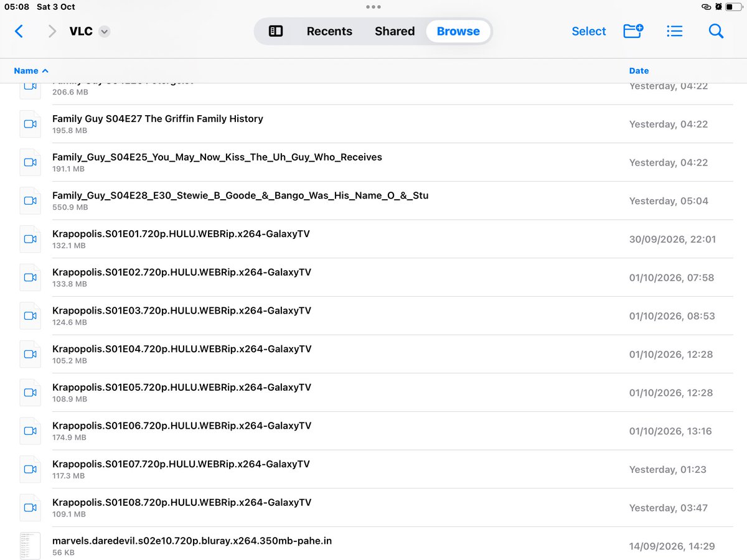Image resolution: width=747 pixels, height=560 pixels.
Task: Tap the date 01/10/2026, 07:58
Action: point(672,278)
